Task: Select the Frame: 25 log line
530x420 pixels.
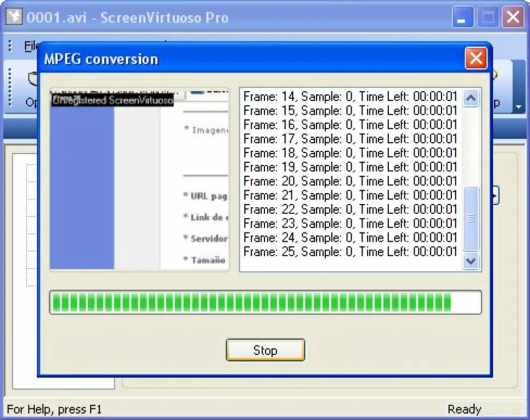Action: point(350,251)
